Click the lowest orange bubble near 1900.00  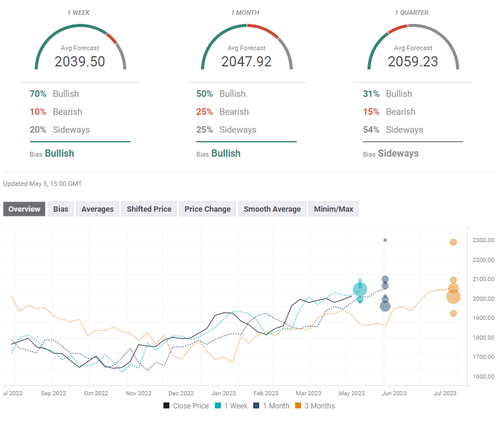pos(453,313)
